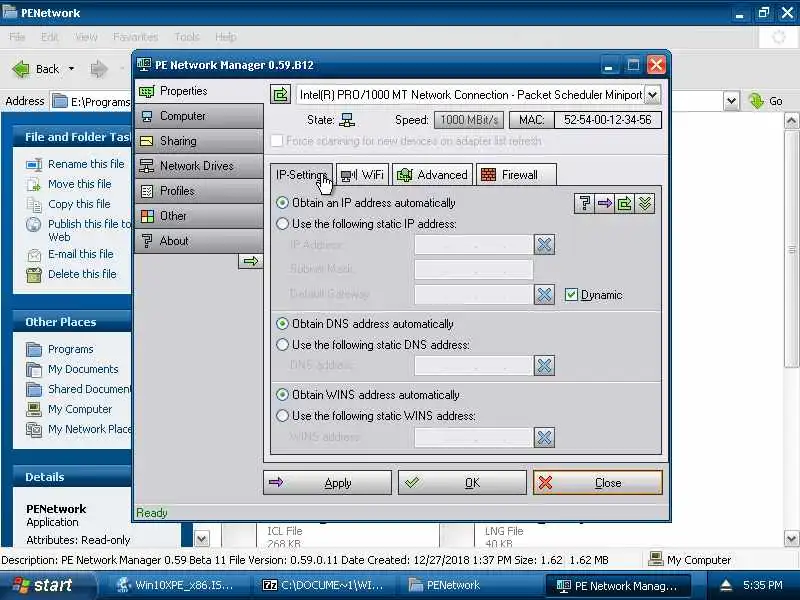Switch to Win10XPE_x86.IS taskbar item
This screenshot has width=800, height=600.
coord(175,585)
